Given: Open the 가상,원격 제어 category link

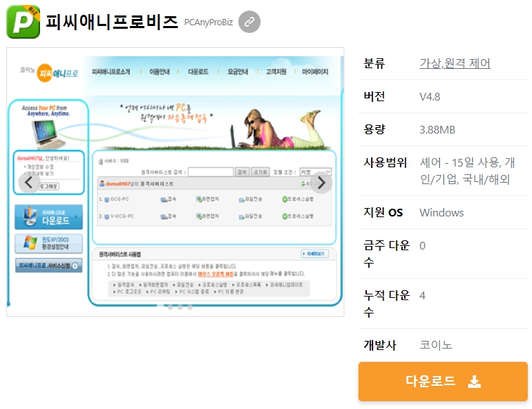Looking at the screenshot, I should coord(455,63).
